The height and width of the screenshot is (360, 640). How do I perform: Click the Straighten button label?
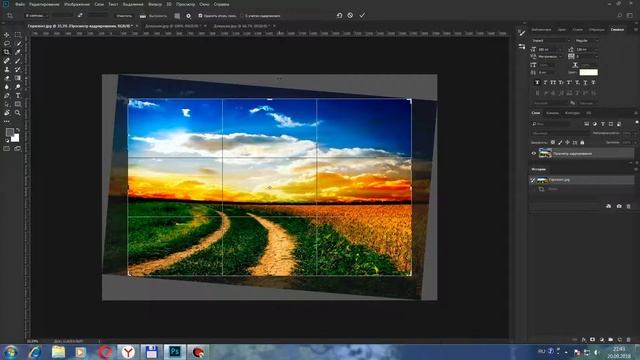(158, 16)
